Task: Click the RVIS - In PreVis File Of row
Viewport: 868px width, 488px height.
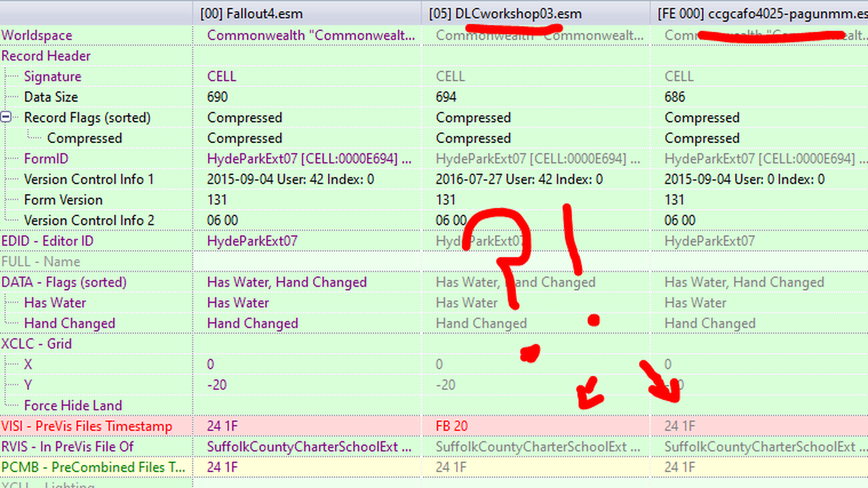Action: [67, 447]
